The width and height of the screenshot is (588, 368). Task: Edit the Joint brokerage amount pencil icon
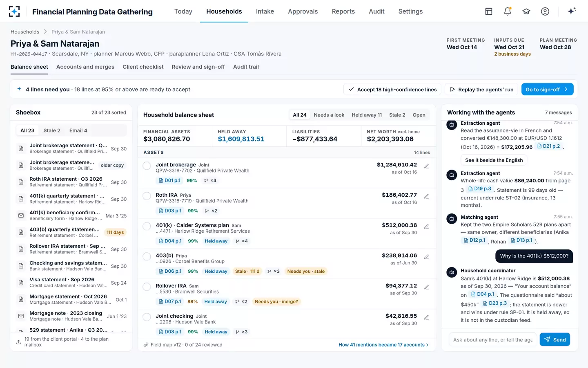point(426,166)
